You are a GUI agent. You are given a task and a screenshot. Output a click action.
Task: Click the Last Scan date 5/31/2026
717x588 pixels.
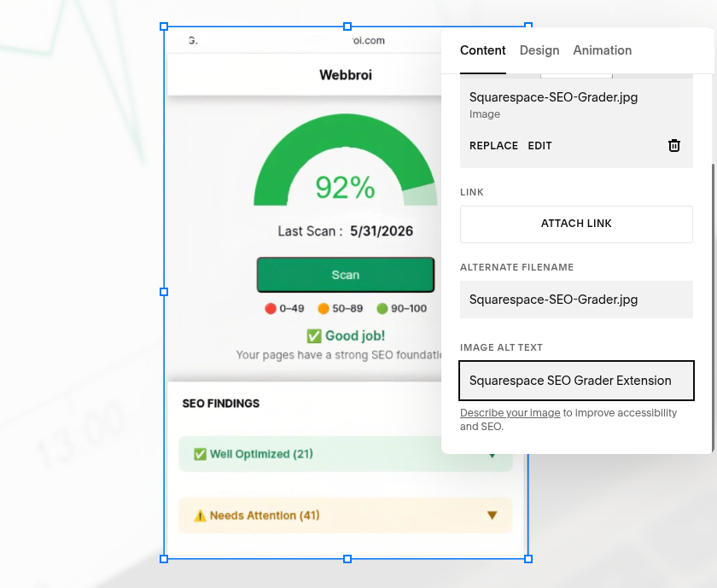(x=382, y=231)
